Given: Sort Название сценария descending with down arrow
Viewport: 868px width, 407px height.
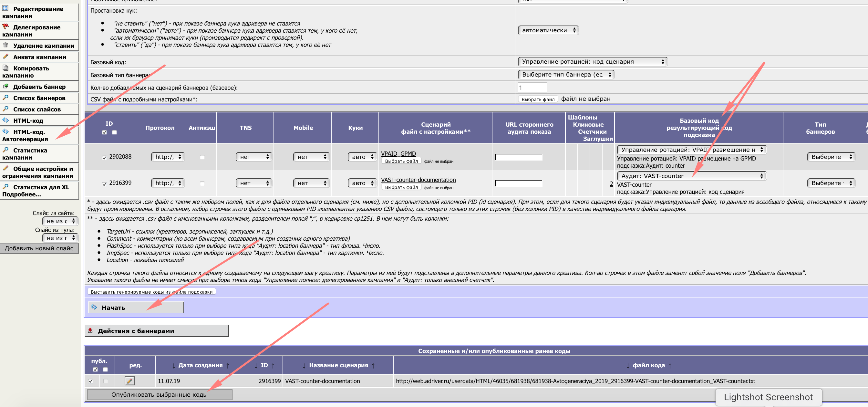Looking at the screenshot, I should (304, 366).
